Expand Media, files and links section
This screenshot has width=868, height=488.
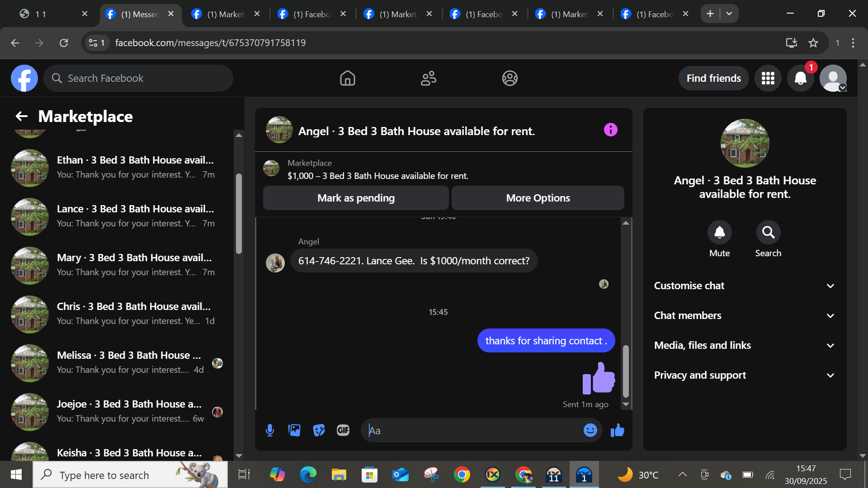[745, 345]
